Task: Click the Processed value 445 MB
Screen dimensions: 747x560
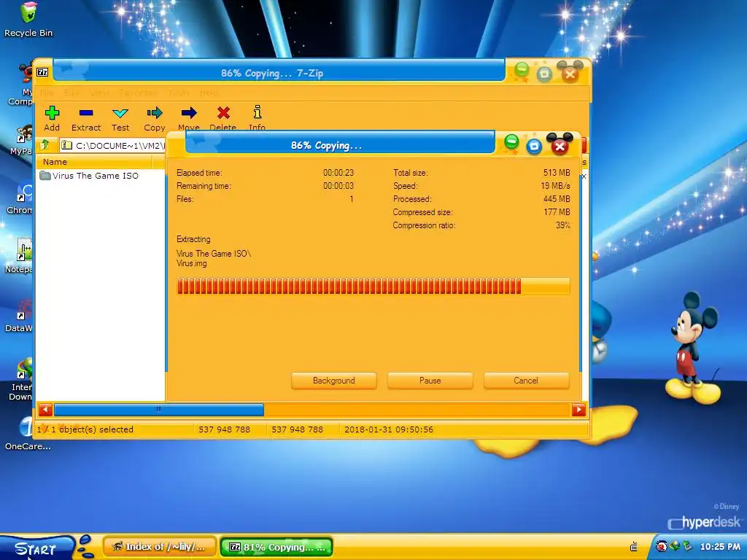Action: point(557,199)
